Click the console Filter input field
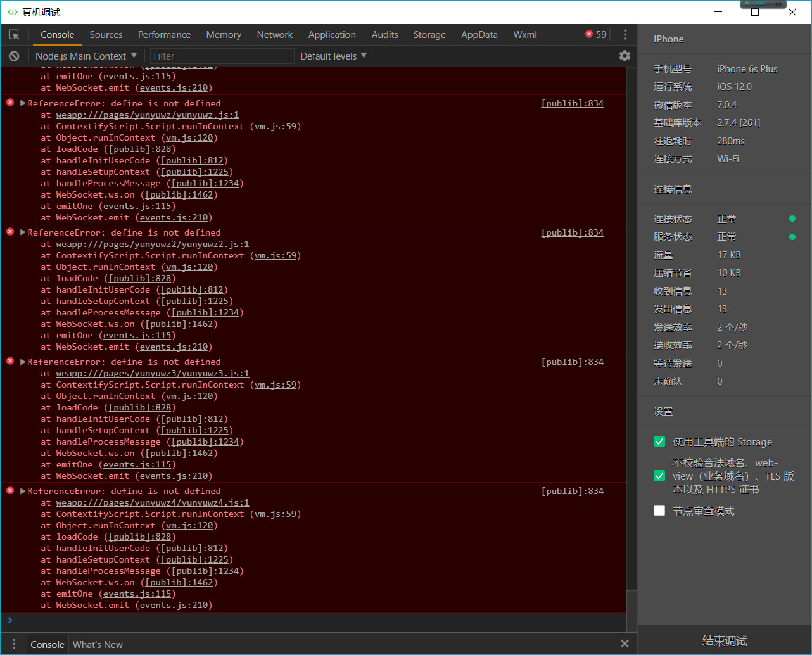The image size is (812, 655). tap(222, 56)
